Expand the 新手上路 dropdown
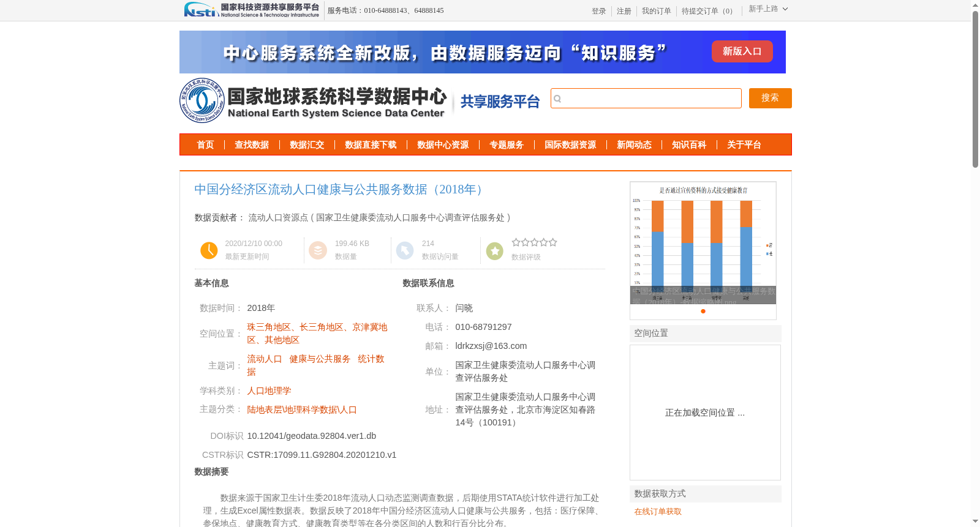Image resolution: width=980 pixels, height=527 pixels. click(768, 9)
